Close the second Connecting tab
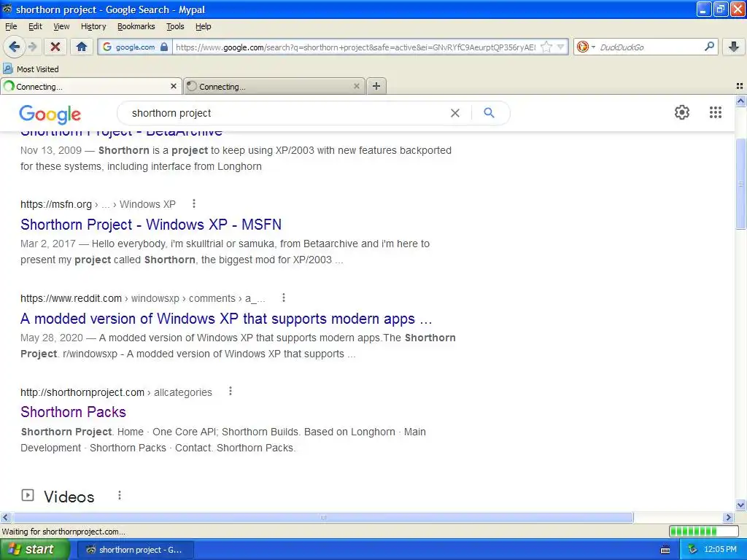 click(356, 86)
